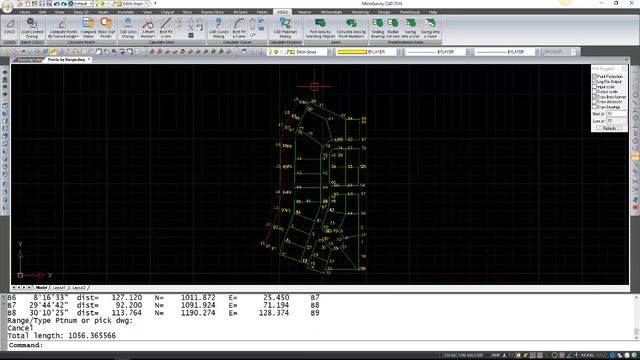Switch to the Draw ribbon tab
The height and width of the screenshot is (360, 640).
(60, 12)
